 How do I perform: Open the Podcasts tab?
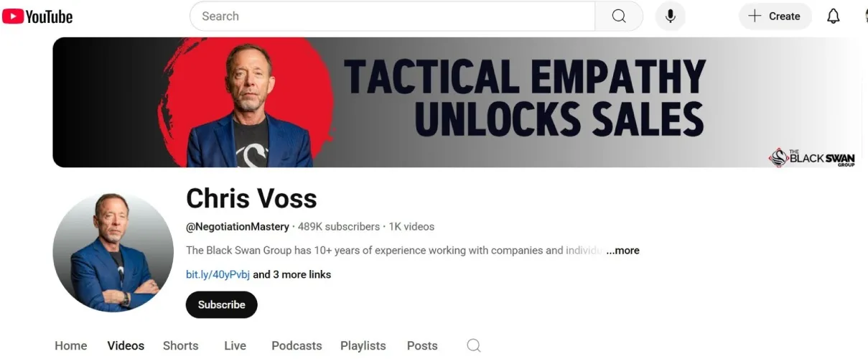click(x=297, y=345)
